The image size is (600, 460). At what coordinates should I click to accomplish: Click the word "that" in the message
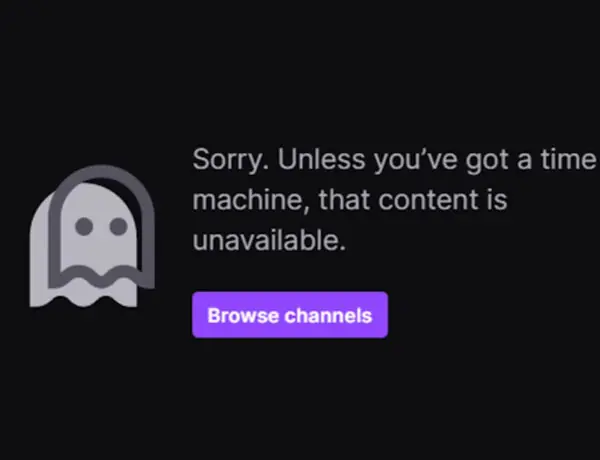(344, 200)
